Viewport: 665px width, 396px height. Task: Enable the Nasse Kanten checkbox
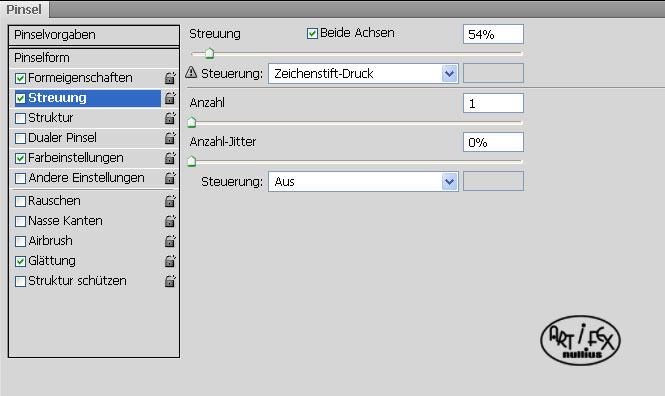tap(20, 221)
